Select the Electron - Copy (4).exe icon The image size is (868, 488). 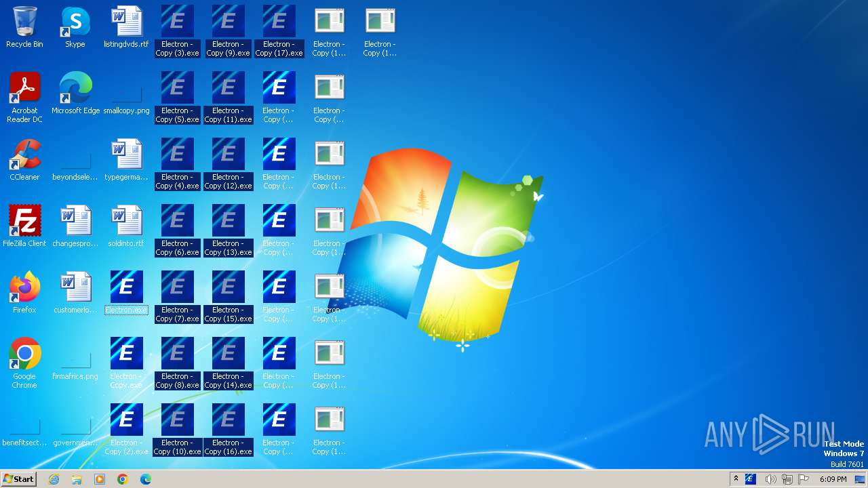(177, 163)
